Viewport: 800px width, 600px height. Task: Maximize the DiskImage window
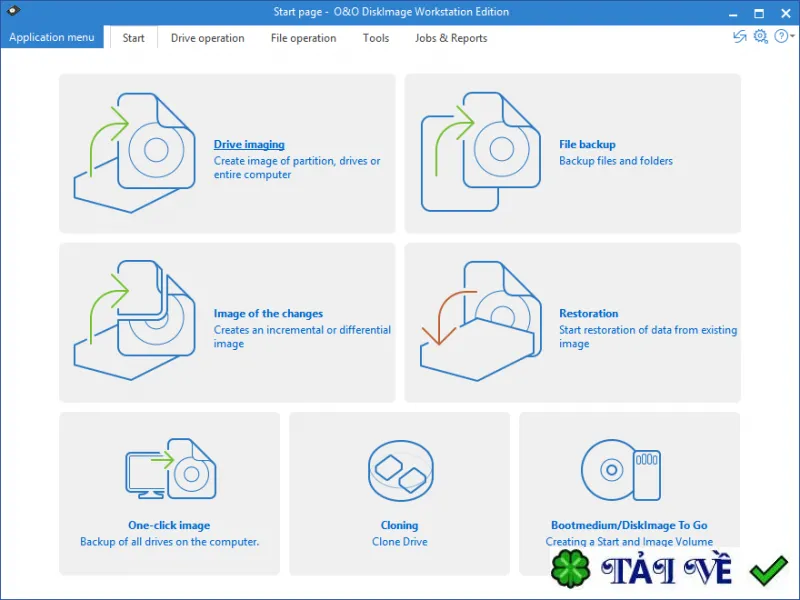click(x=759, y=13)
